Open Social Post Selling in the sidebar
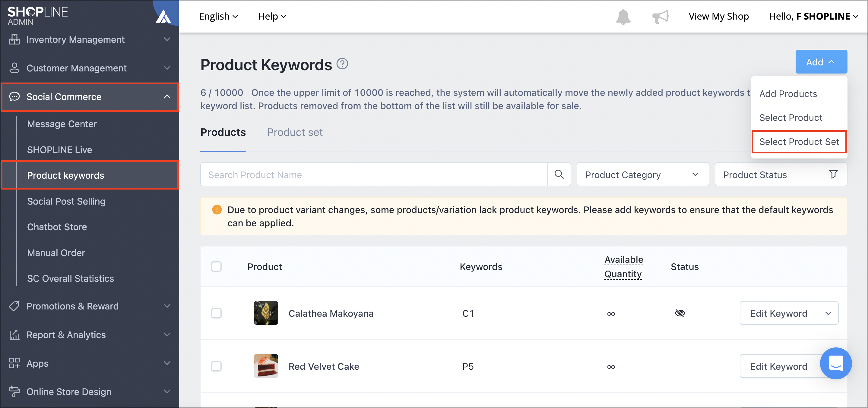This screenshot has height=408, width=868. (66, 201)
